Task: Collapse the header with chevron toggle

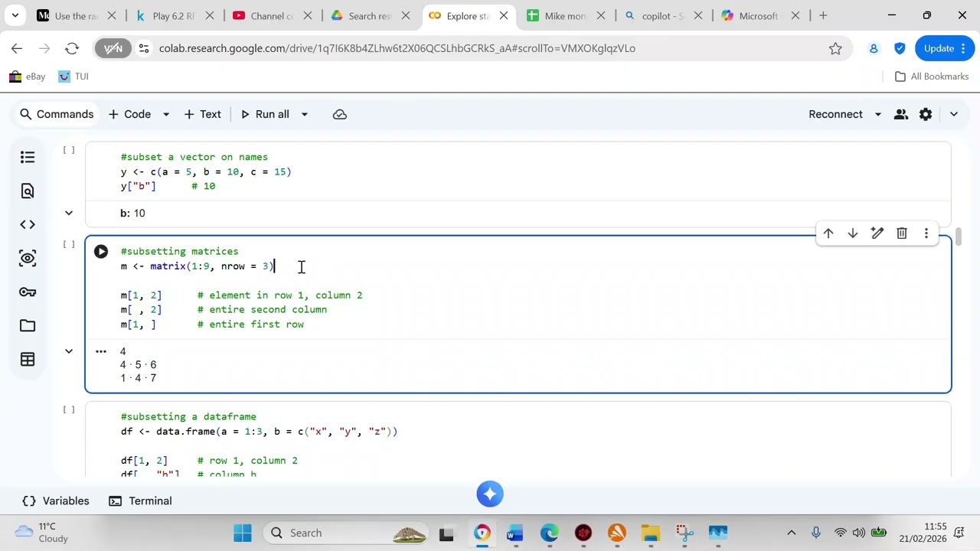Action: [953, 114]
